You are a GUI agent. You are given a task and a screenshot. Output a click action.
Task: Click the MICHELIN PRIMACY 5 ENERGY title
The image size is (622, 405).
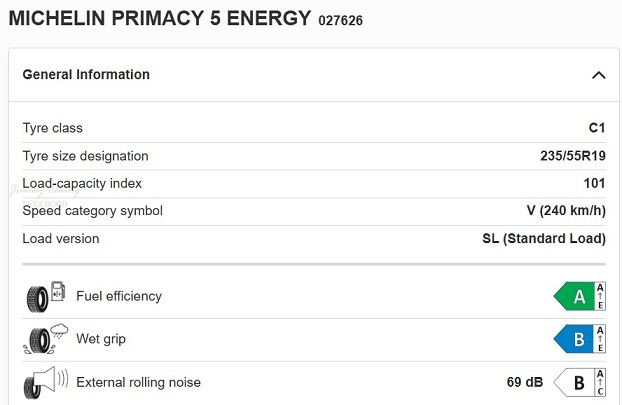point(160,18)
